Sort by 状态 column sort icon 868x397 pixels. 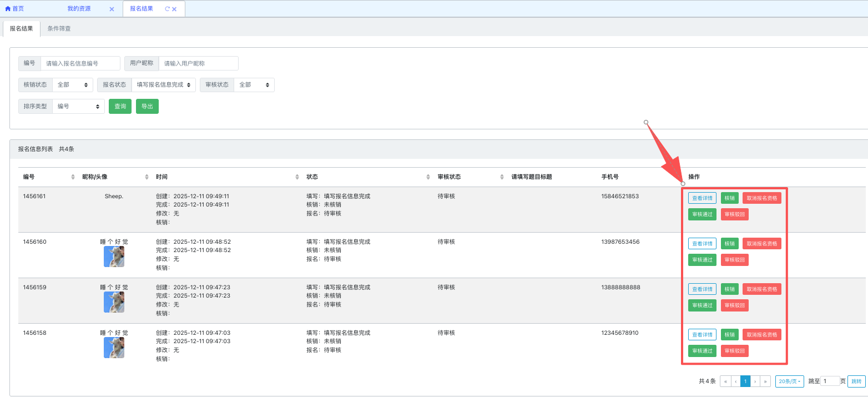point(428,177)
